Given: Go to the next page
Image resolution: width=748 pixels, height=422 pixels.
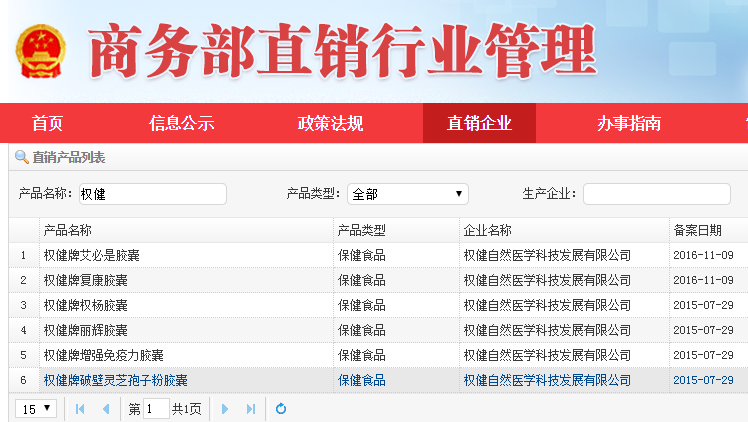Looking at the screenshot, I should point(225,409).
